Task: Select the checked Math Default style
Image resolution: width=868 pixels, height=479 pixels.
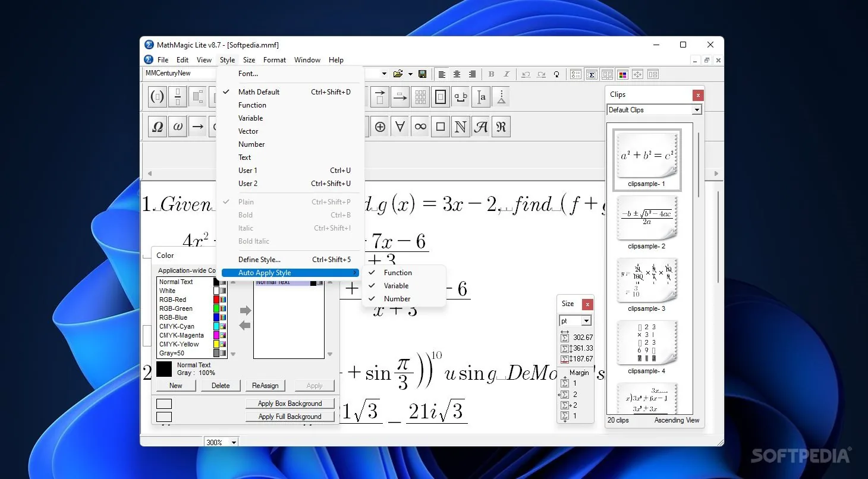Action: tap(290, 92)
